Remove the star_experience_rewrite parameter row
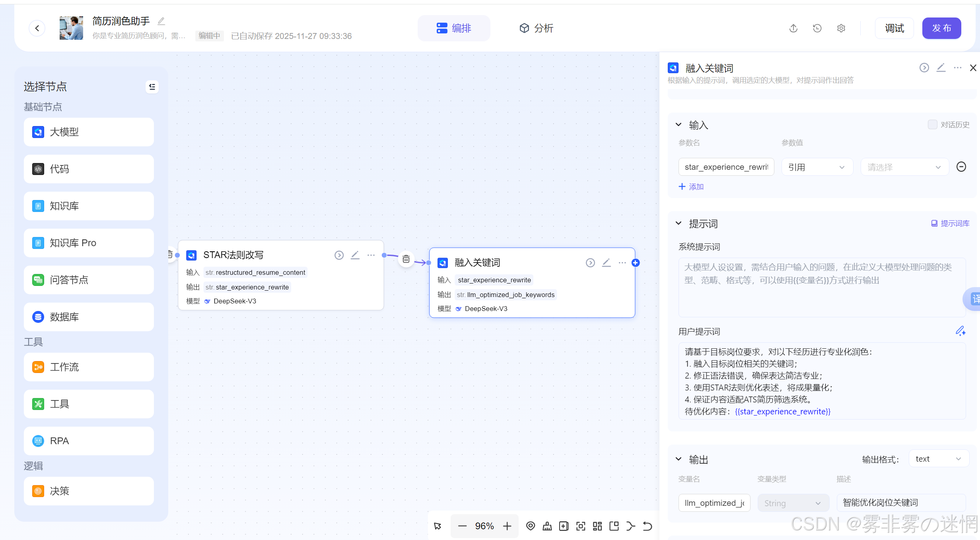980x540 pixels. click(961, 167)
